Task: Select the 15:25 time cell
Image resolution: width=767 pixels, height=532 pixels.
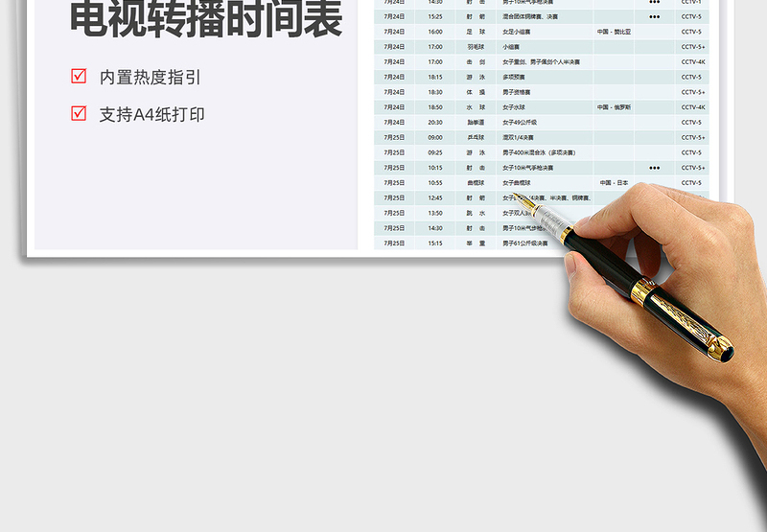Action: [435, 16]
